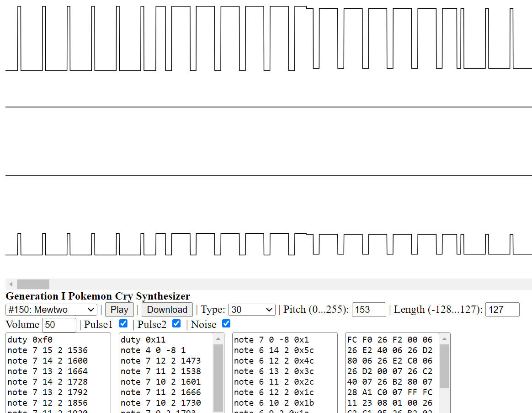
Task: Click vertical scrollbar thumb in hex bytes textbox
Action: [444, 366]
